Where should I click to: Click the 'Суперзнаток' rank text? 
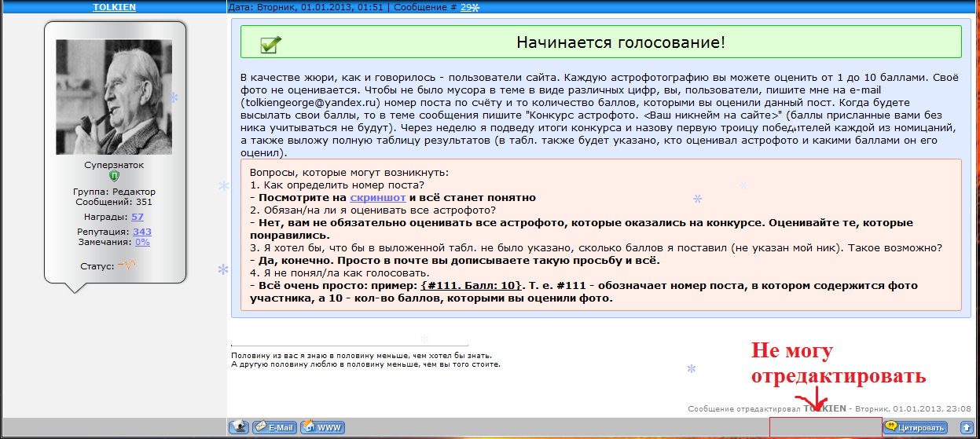pos(114,166)
